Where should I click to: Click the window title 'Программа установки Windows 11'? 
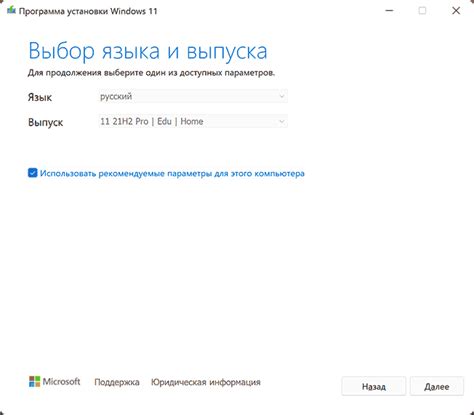click(x=88, y=11)
